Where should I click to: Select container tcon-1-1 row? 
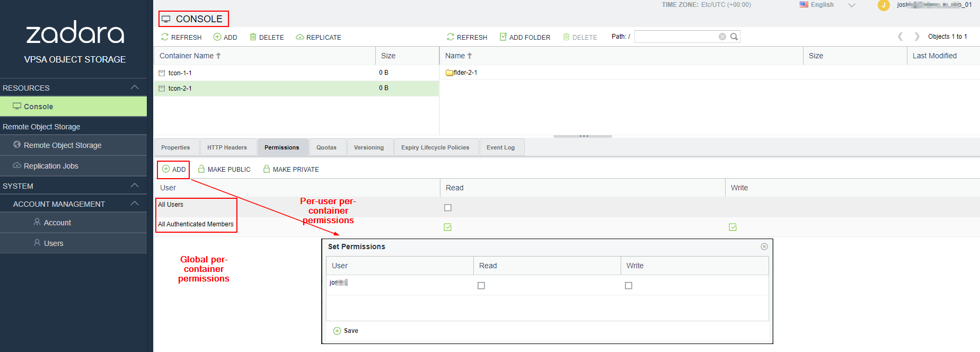296,73
